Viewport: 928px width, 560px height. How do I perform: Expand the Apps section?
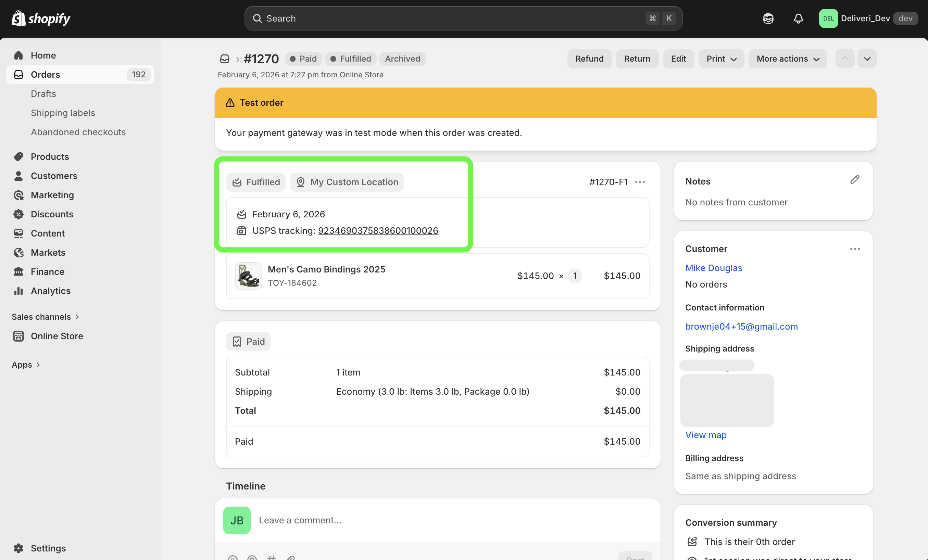(x=26, y=365)
